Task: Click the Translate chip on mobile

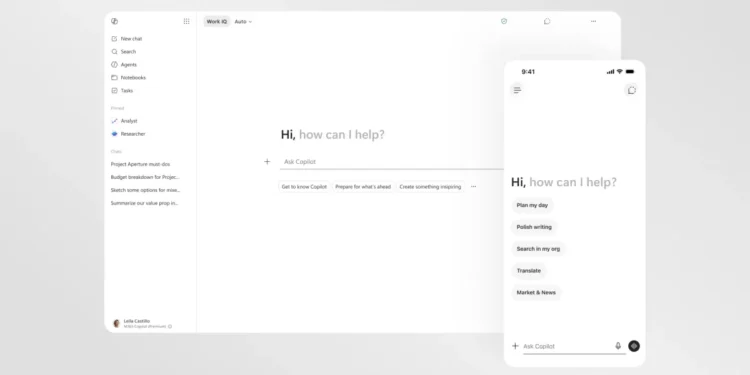Action: [529, 271]
